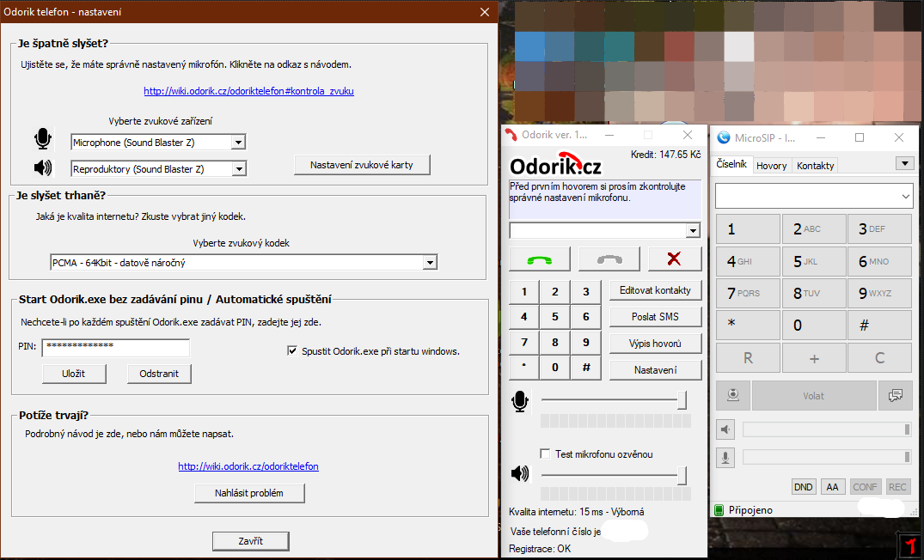This screenshot has height=560, width=924.
Task: Click R redial on MicroSIP keypad
Action: [749, 358]
